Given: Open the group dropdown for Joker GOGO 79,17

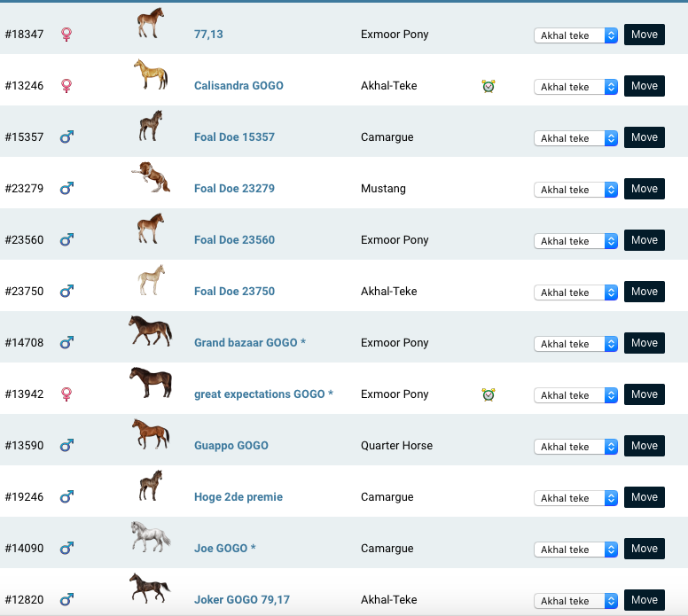Looking at the screenshot, I should (575, 601).
